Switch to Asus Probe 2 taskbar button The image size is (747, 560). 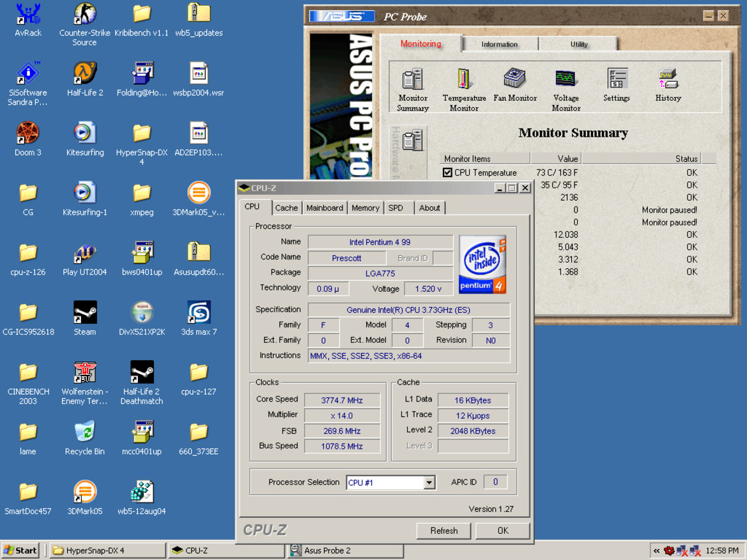pyautogui.click(x=345, y=551)
